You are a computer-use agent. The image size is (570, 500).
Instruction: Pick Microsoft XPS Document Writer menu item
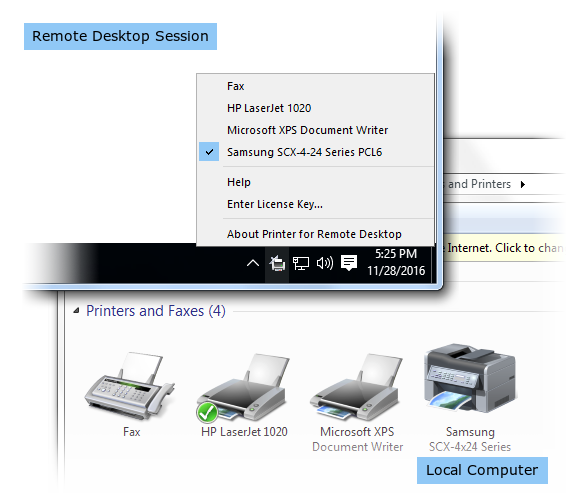point(316,130)
